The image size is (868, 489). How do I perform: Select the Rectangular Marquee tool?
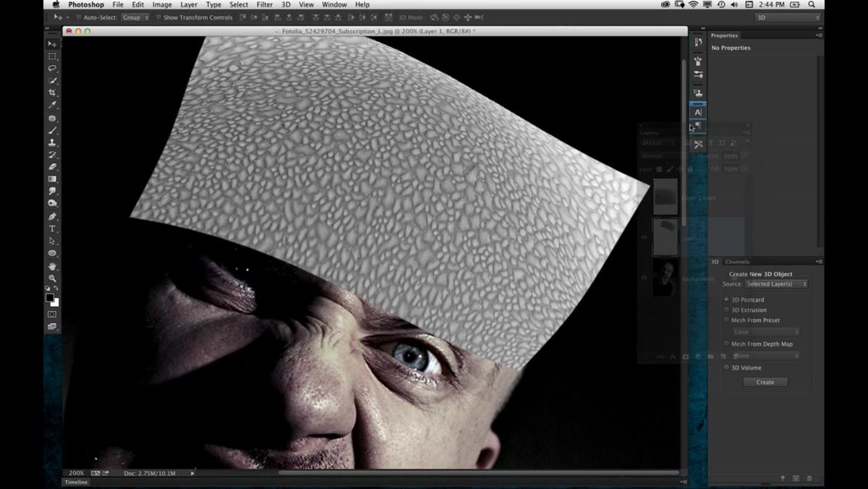coord(52,56)
